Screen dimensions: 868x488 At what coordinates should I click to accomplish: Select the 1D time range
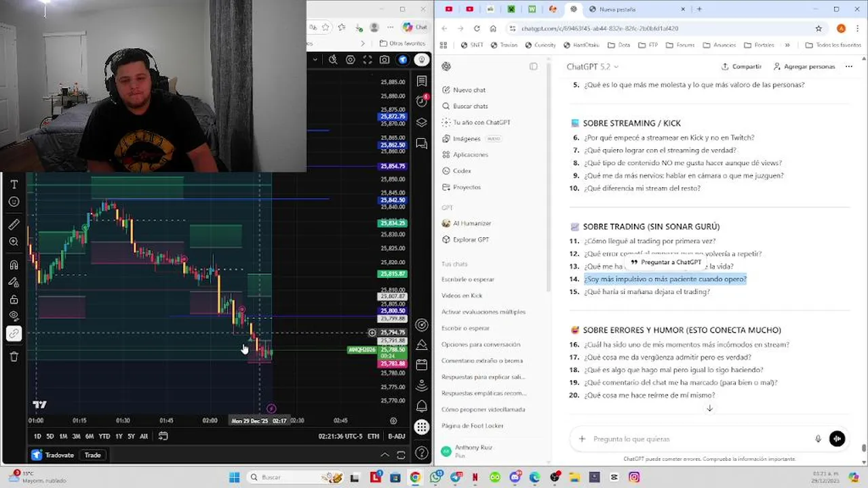(37, 436)
